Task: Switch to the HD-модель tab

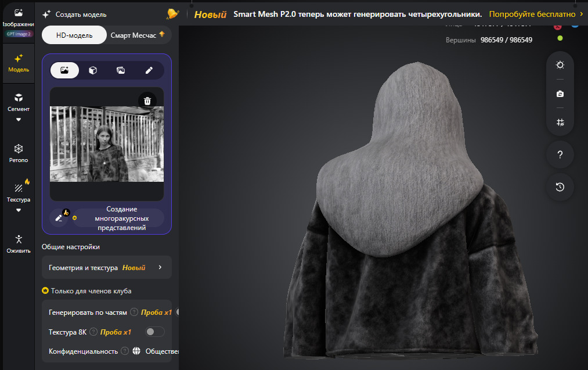Action: 74,35
